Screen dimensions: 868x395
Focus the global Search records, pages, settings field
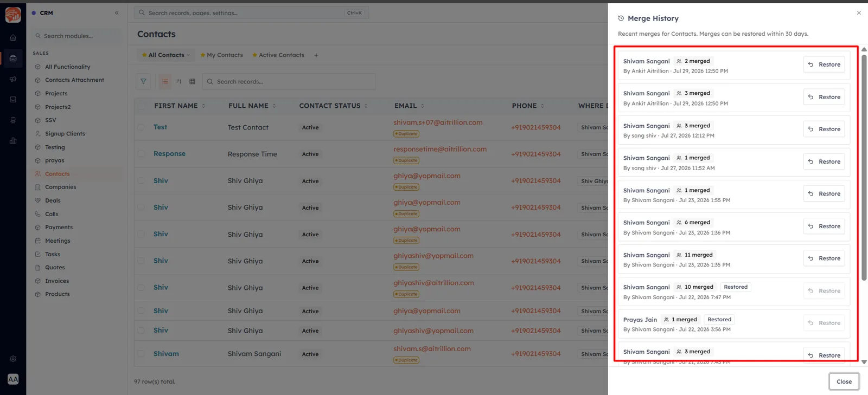(251, 12)
